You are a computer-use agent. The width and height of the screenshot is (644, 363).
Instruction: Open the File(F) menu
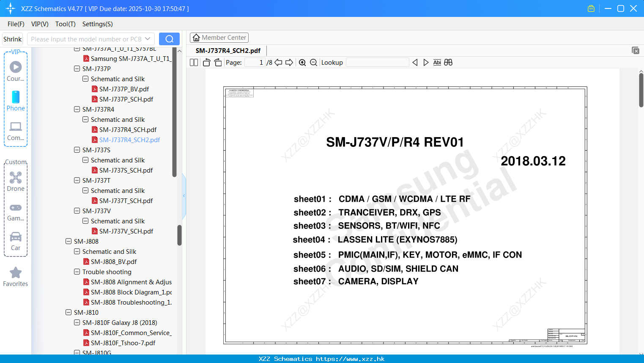coord(16,24)
